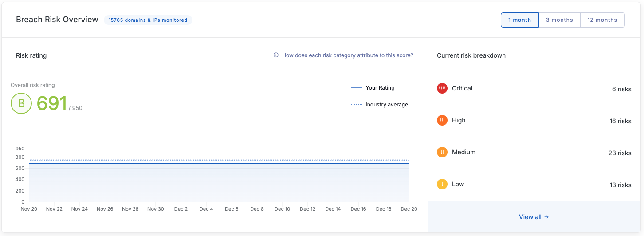Click the info icon beside risk category question

coord(276,55)
